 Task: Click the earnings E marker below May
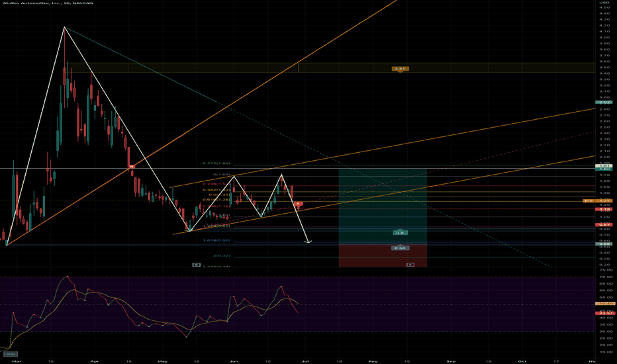coord(197,265)
